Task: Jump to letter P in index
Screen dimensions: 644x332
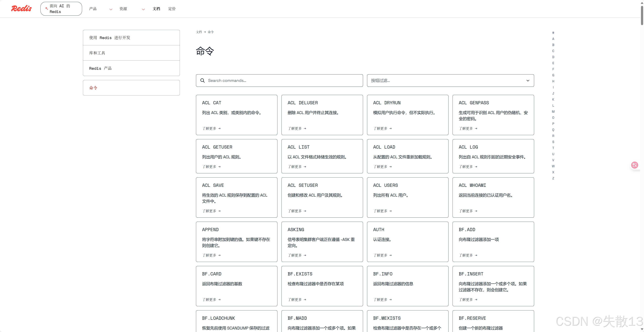Action: coord(553,124)
